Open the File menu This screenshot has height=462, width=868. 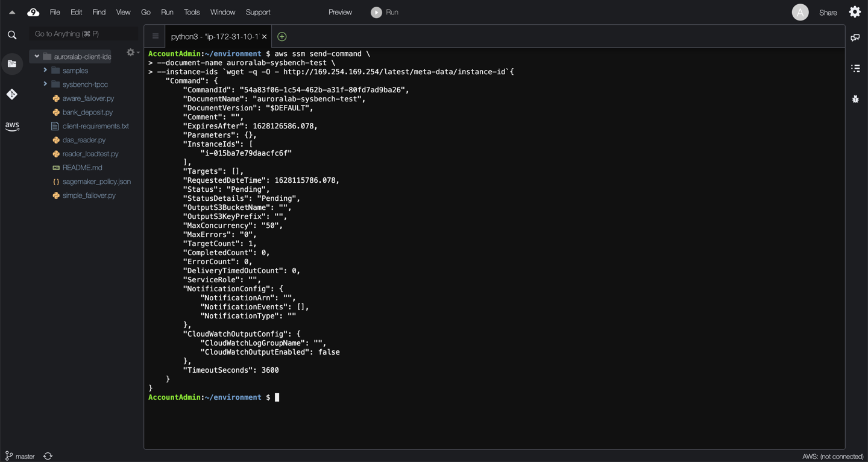[x=54, y=11]
